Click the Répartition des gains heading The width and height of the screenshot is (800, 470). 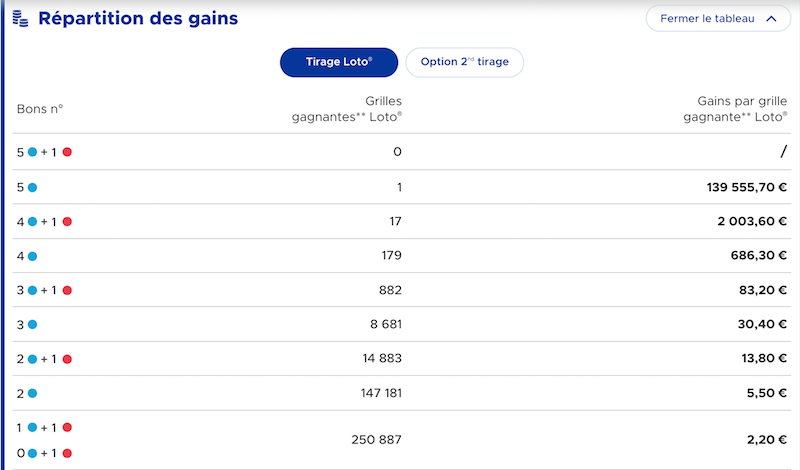pyautogui.click(x=138, y=18)
